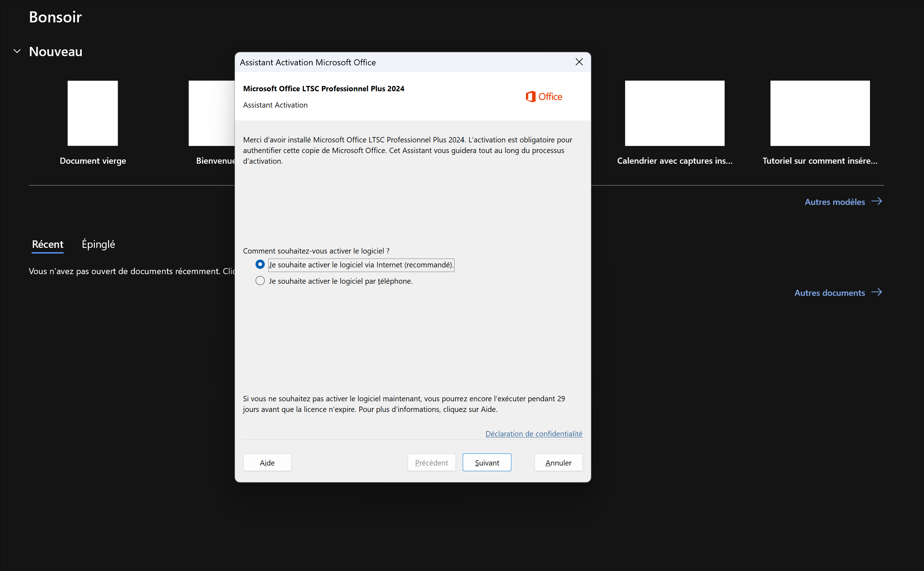Open the Bienvenue template thumbnail
The height and width of the screenshot is (571, 924).
point(212,113)
